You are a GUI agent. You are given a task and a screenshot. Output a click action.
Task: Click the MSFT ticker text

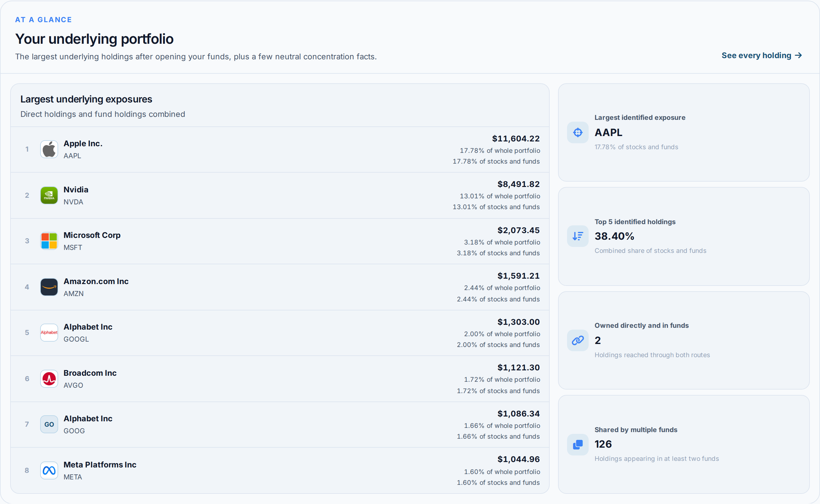point(73,248)
